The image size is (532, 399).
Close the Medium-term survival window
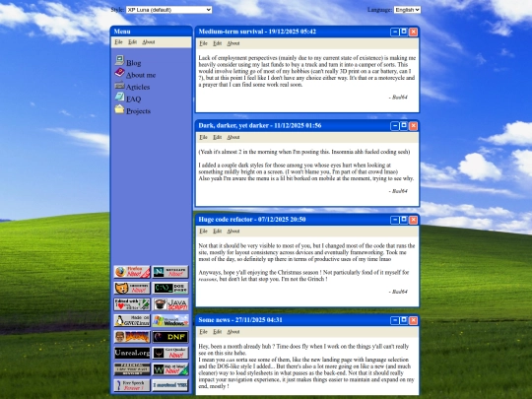(413, 32)
